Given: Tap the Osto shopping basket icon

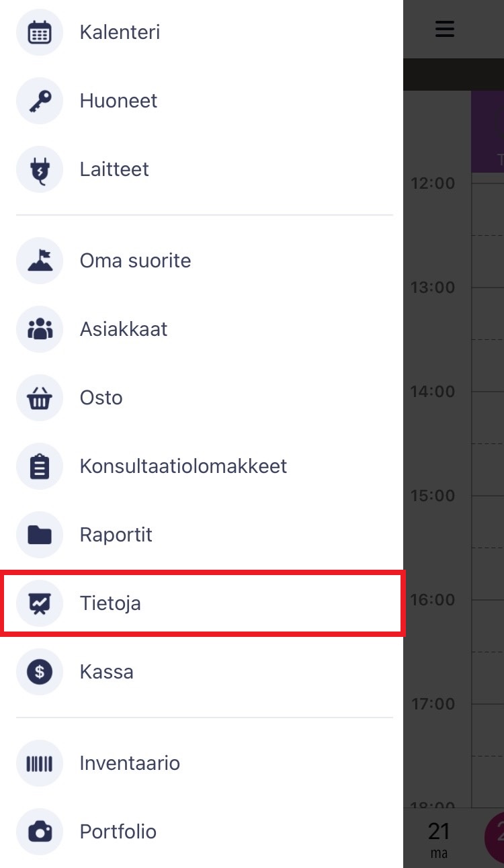Looking at the screenshot, I should (x=40, y=398).
